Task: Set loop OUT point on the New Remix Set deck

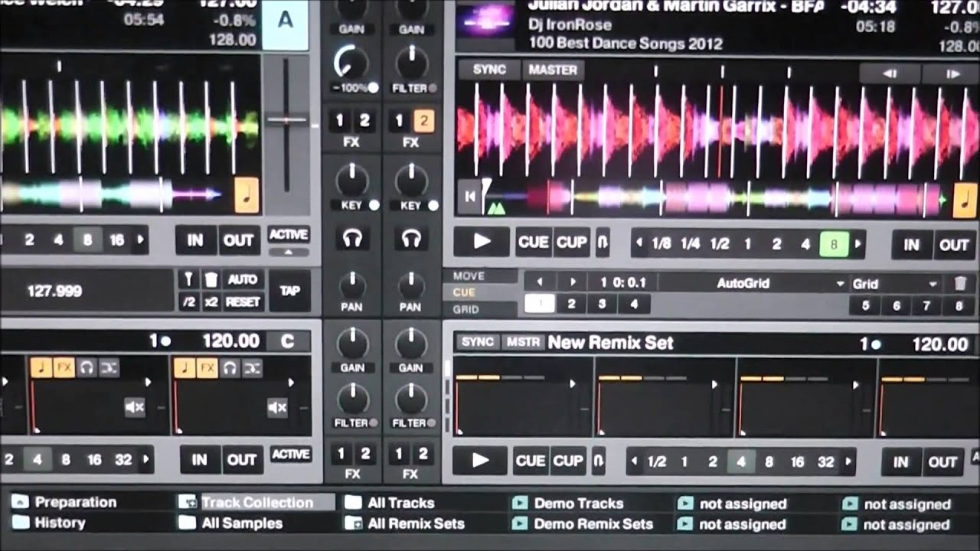Action: coord(942,461)
